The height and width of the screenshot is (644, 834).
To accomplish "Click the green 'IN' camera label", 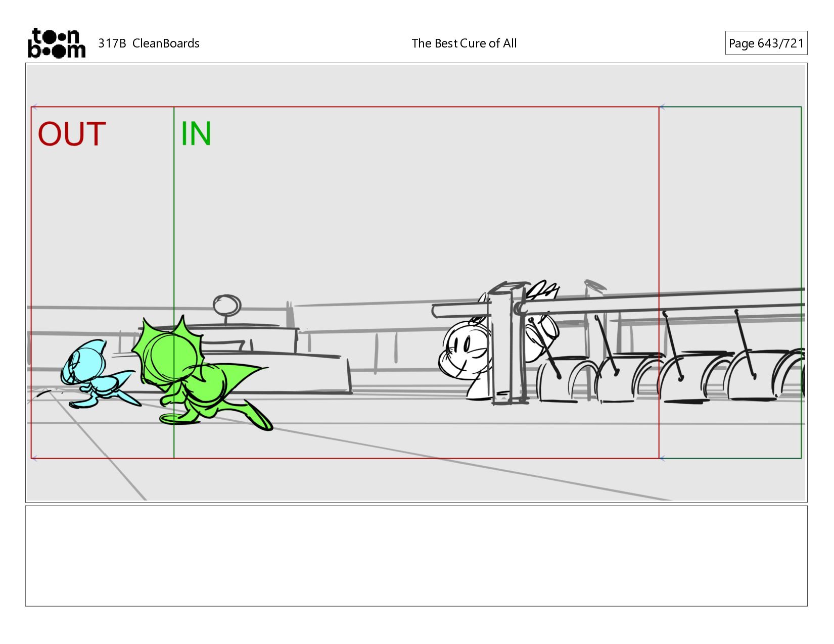I will pos(196,134).
